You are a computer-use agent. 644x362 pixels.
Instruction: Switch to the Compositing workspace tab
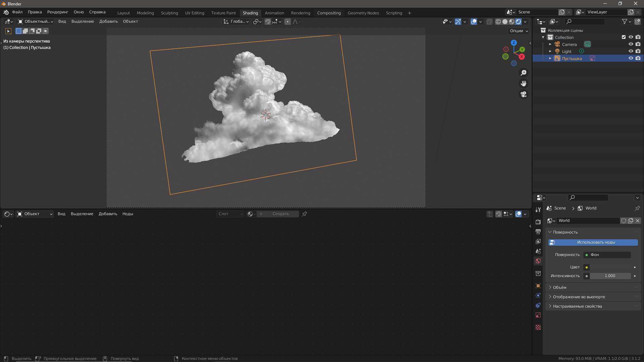(x=329, y=13)
